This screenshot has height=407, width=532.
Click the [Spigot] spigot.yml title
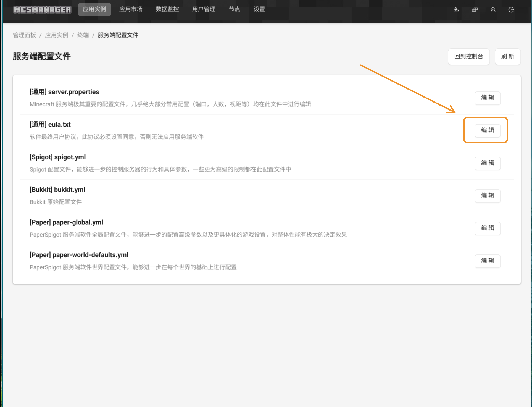(x=58, y=157)
